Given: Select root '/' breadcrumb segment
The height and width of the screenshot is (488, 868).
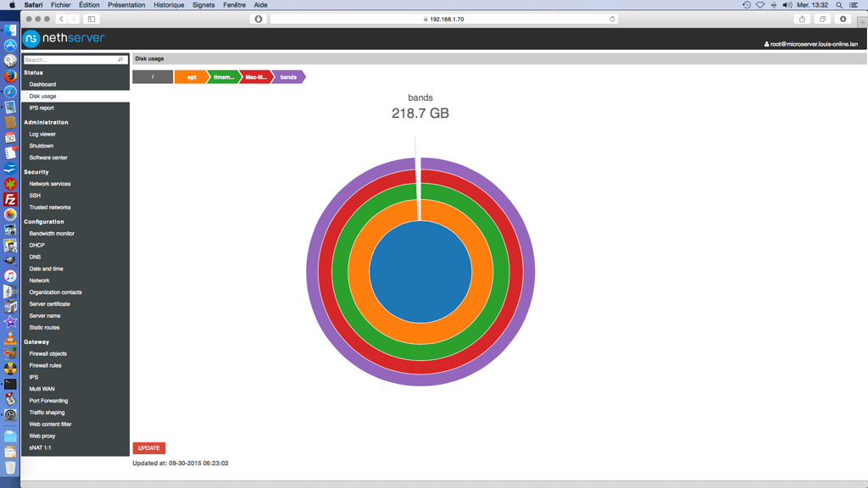Looking at the screenshot, I should point(153,77).
